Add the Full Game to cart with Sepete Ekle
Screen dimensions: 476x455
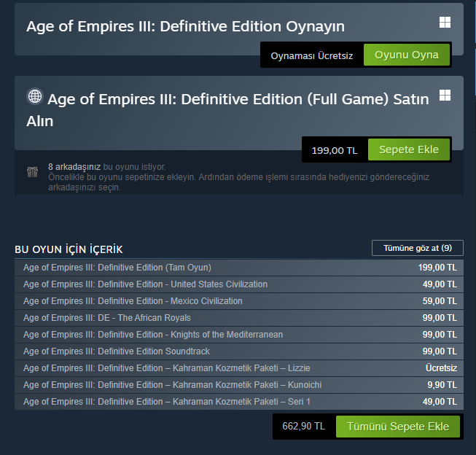click(409, 149)
